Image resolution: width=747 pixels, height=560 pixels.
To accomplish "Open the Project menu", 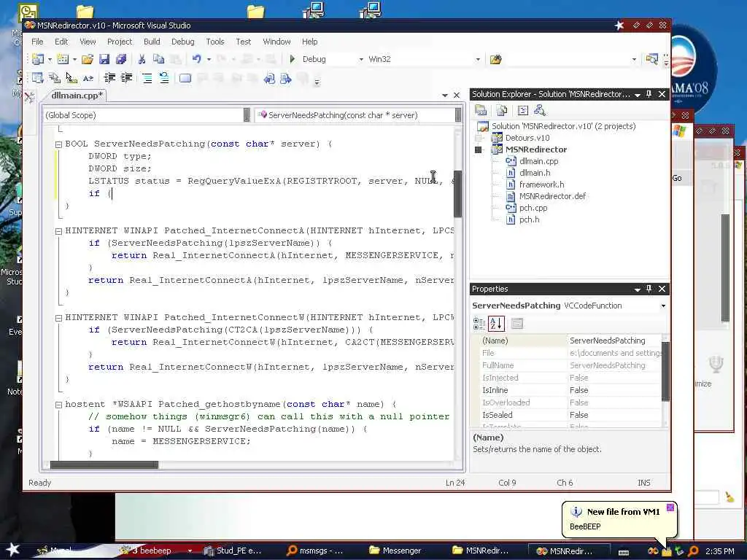I will coord(120,42).
